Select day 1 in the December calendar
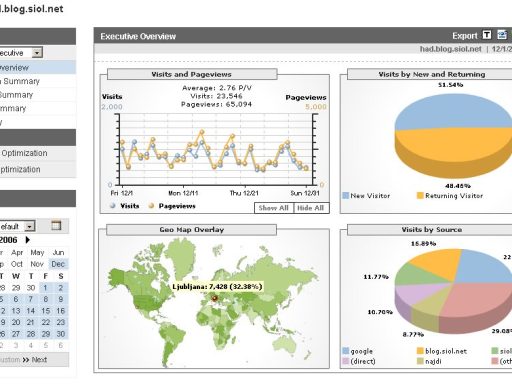This screenshot has height=384, width=512. pos(45,288)
